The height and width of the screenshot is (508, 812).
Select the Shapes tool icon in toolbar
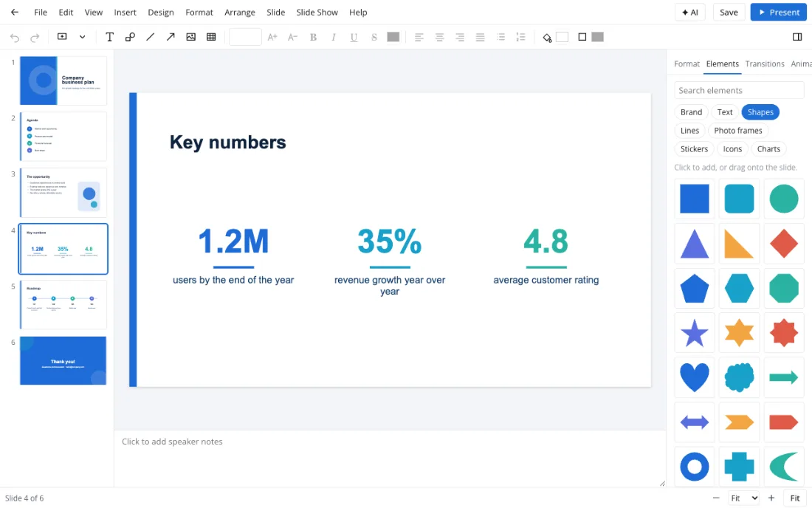click(x=130, y=37)
